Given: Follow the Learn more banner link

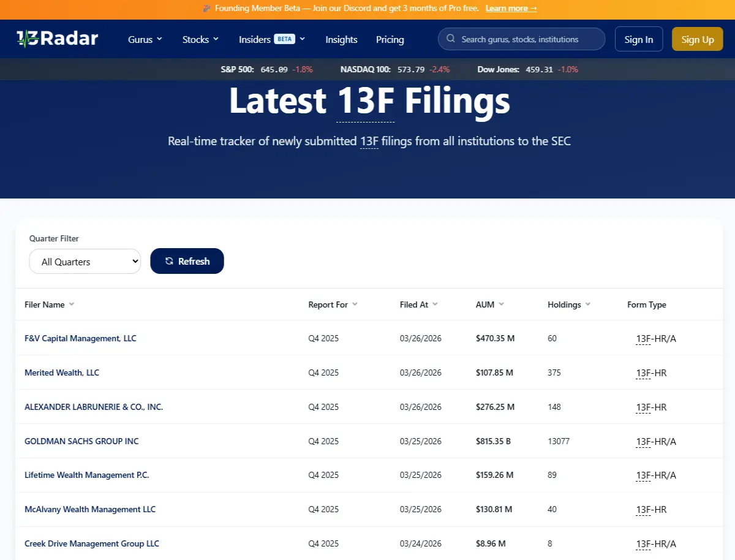Looking at the screenshot, I should (x=511, y=9).
